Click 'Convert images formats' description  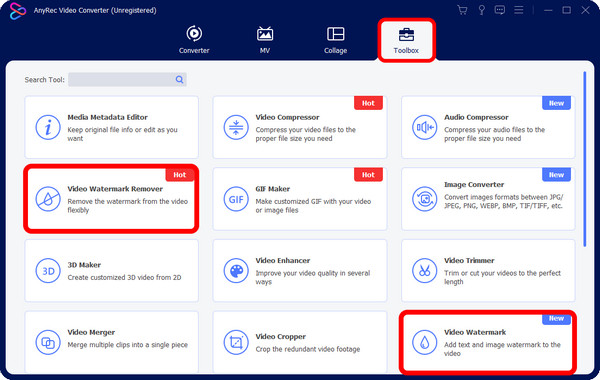(504, 201)
